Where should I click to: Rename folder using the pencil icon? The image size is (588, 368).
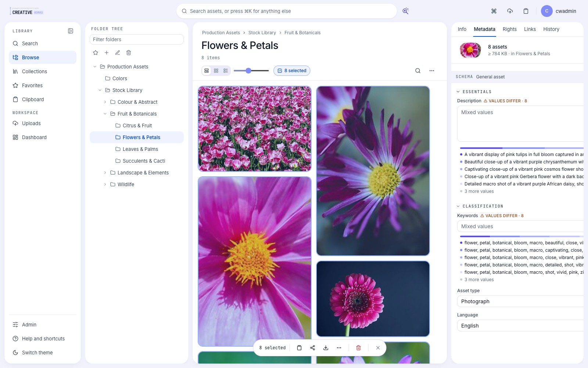(x=118, y=53)
